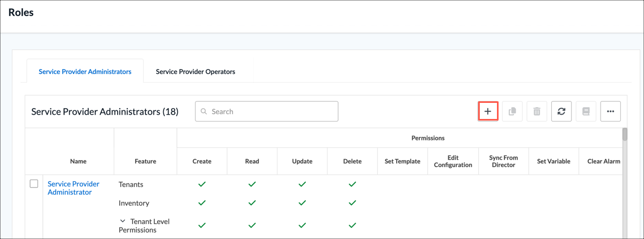Click the search magnifier icon
This screenshot has width=644, height=239.
(204, 111)
